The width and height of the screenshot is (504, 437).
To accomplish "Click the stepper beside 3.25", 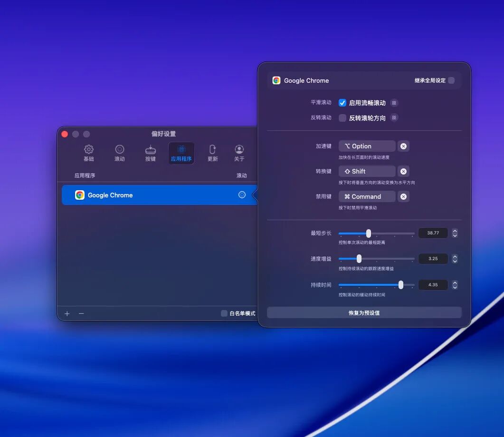I will click(x=455, y=259).
